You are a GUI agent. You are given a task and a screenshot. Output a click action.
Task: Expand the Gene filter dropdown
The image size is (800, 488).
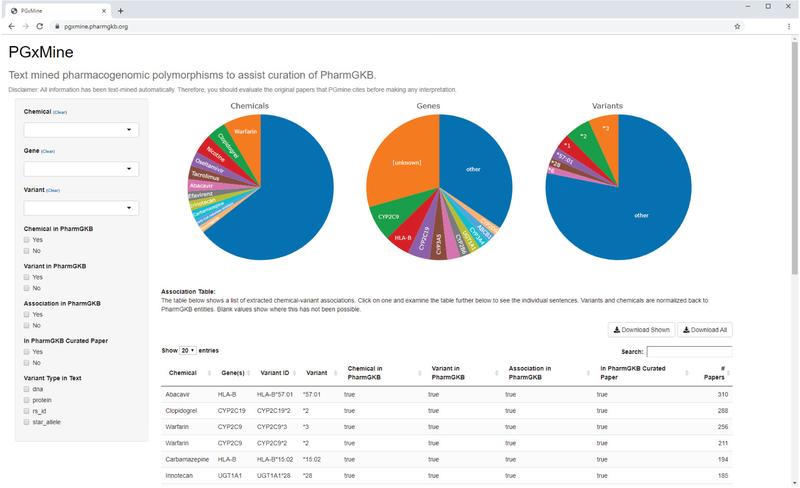[x=81, y=169]
